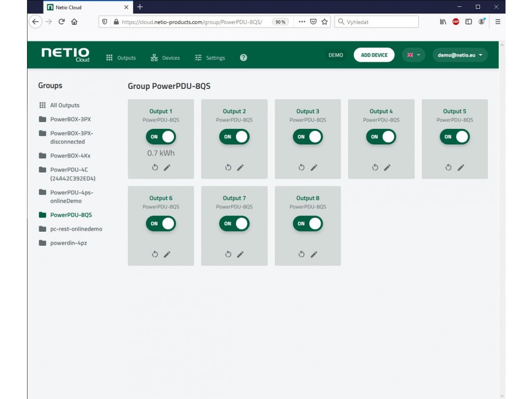Click the NETIO Cloud logo
This screenshot has height=399, width=532.
pyautogui.click(x=65, y=55)
